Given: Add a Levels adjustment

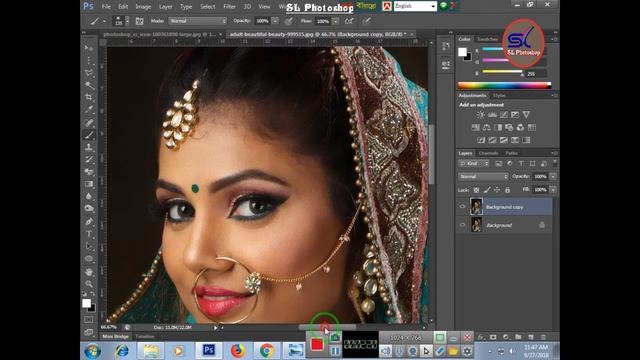Looking at the screenshot, I should (492, 115).
